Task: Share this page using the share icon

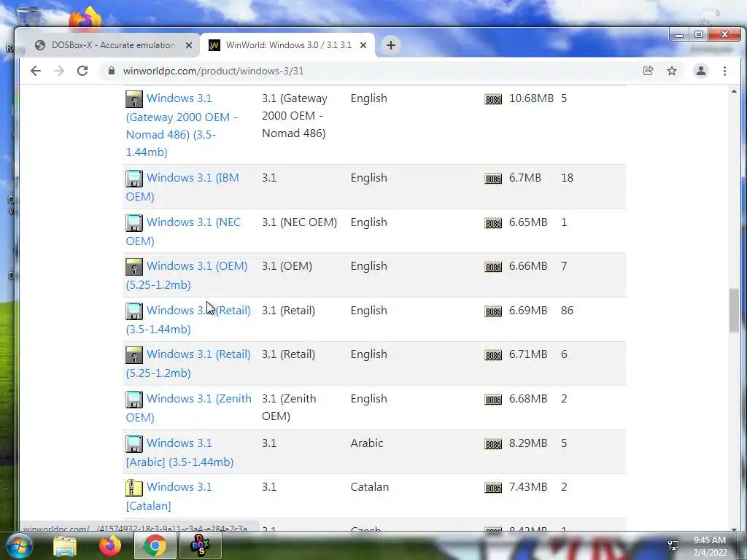Action: click(648, 71)
